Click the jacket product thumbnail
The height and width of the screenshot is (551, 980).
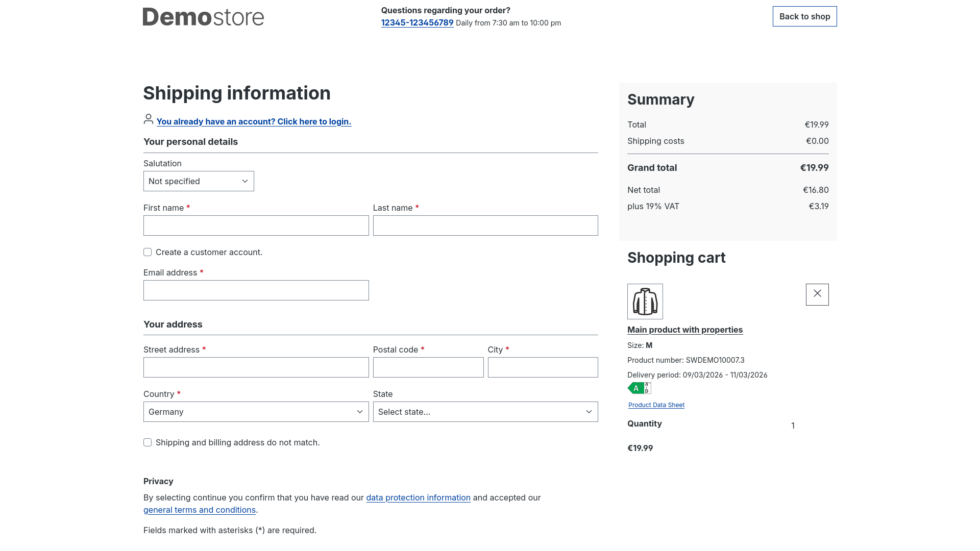point(645,302)
